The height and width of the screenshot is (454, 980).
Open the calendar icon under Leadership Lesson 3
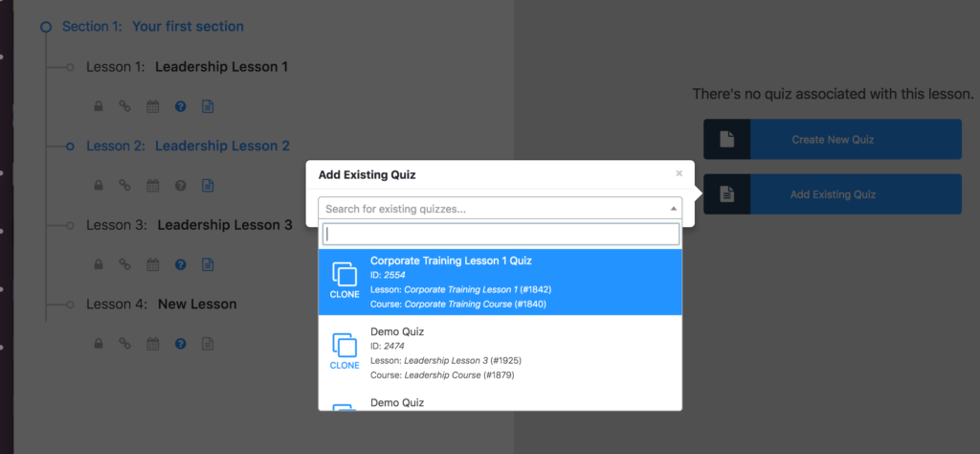coord(153,264)
